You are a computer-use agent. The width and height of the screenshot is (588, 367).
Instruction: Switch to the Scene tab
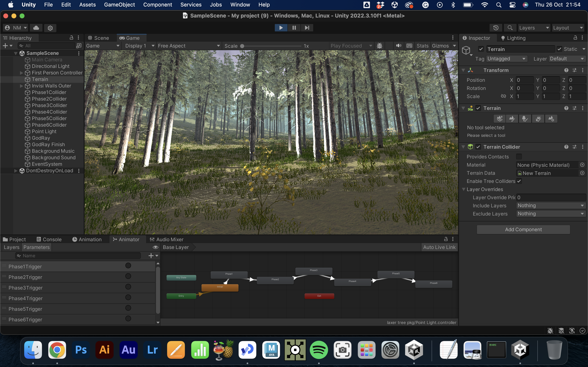(x=98, y=38)
